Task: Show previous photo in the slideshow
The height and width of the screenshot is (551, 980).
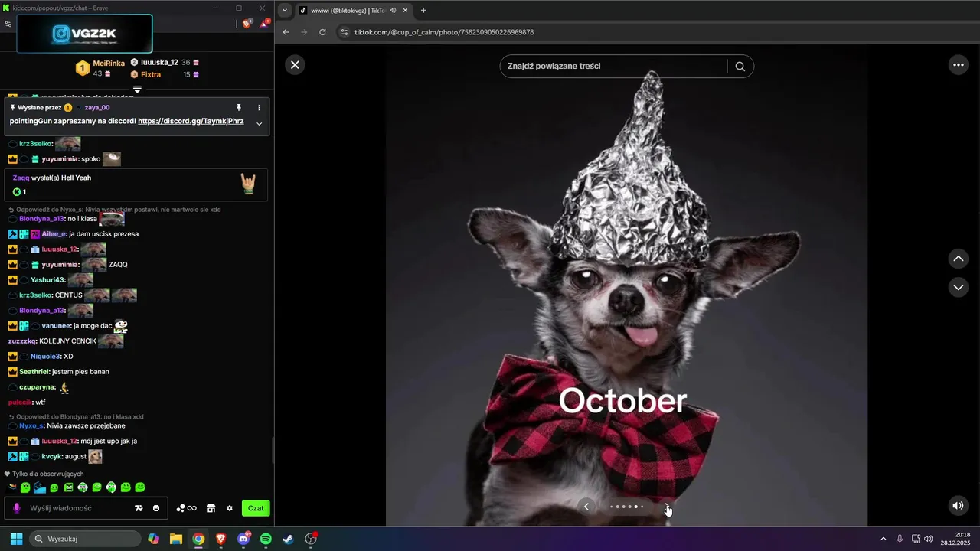Action: point(586,506)
